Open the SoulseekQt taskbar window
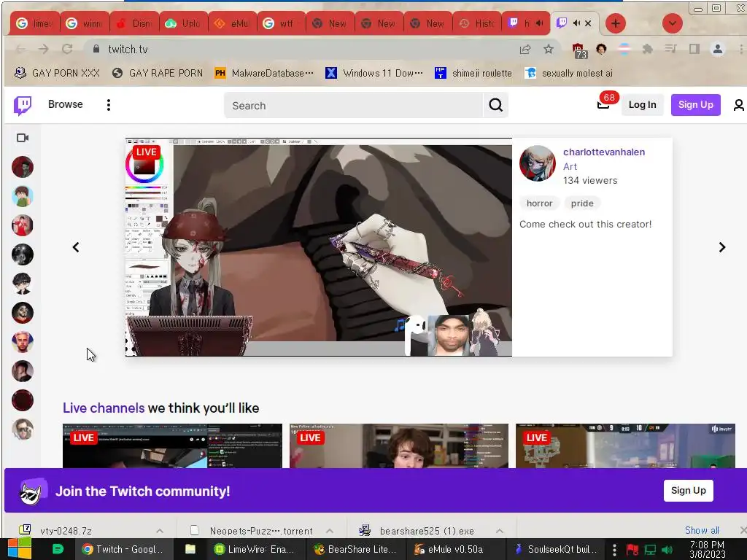747x560 pixels. (556, 549)
